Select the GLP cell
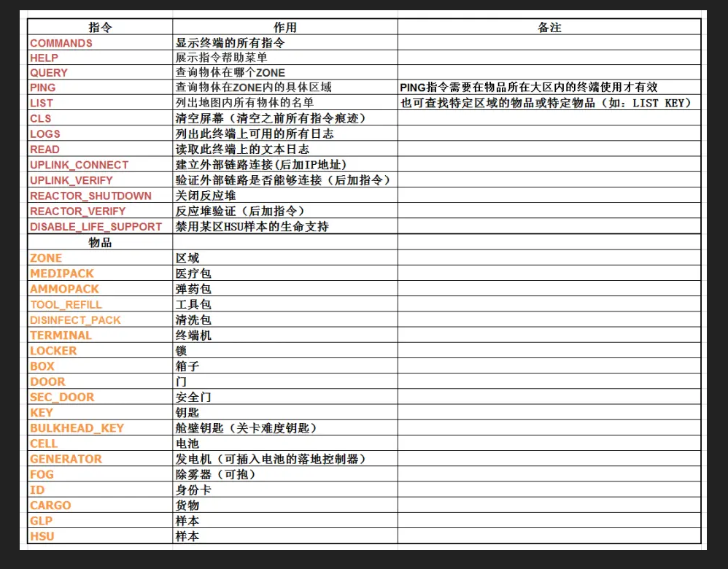This screenshot has height=569, width=728. pos(100,521)
